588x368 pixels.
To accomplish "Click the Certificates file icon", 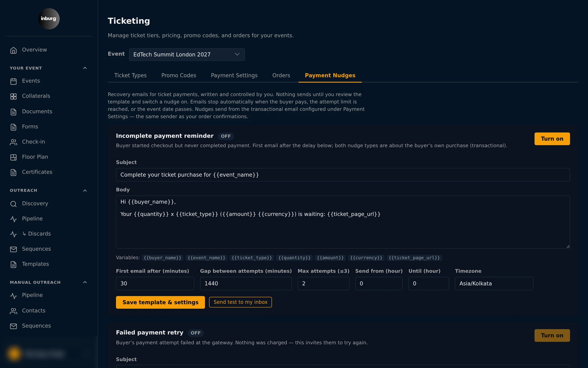I will [x=13, y=172].
